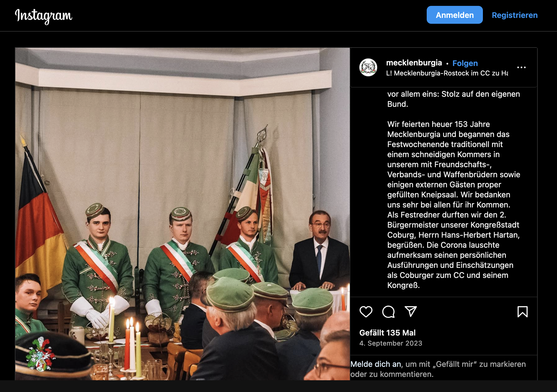The image size is (557, 392).
Task: Open the three-dot more options menu
Action: pyautogui.click(x=521, y=67)
